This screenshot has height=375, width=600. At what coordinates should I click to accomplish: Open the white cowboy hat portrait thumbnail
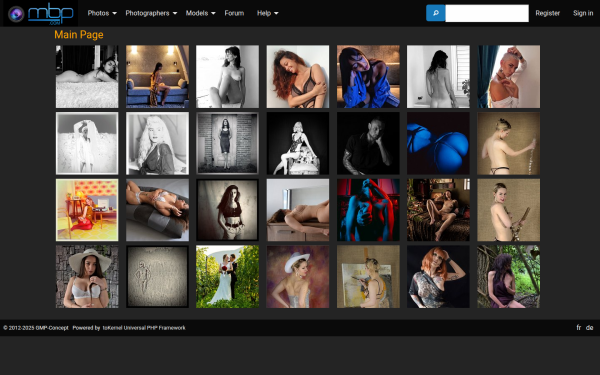point(298,277)
